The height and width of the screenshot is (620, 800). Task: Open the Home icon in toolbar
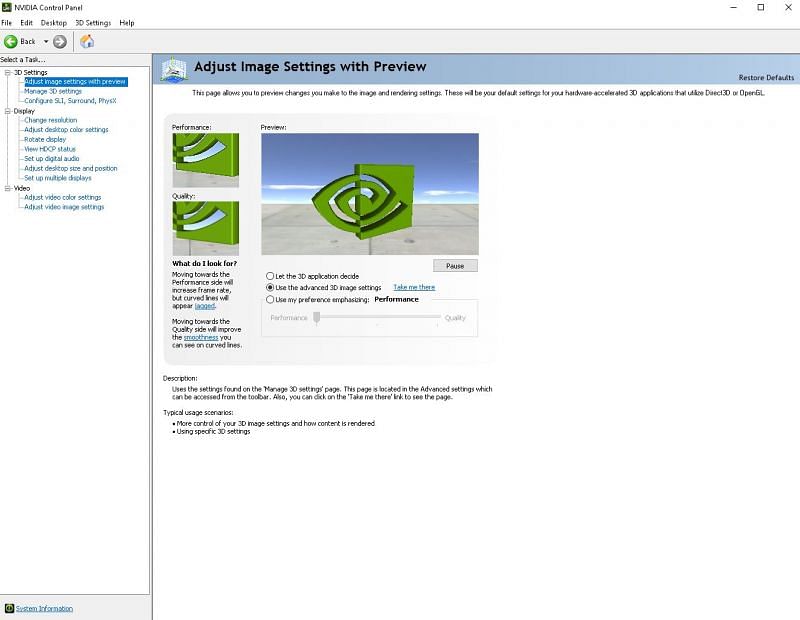(x=87, y=41)
